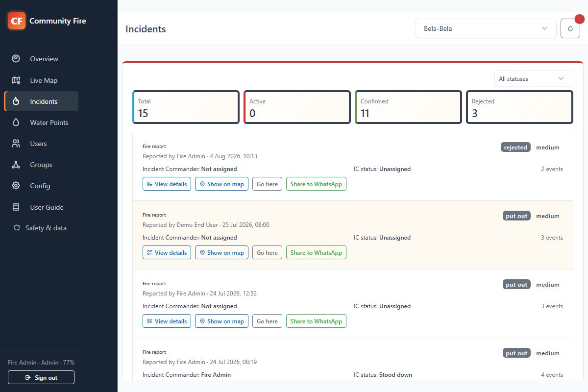Open Users section

pyautogui.click(x=41, y=144)
